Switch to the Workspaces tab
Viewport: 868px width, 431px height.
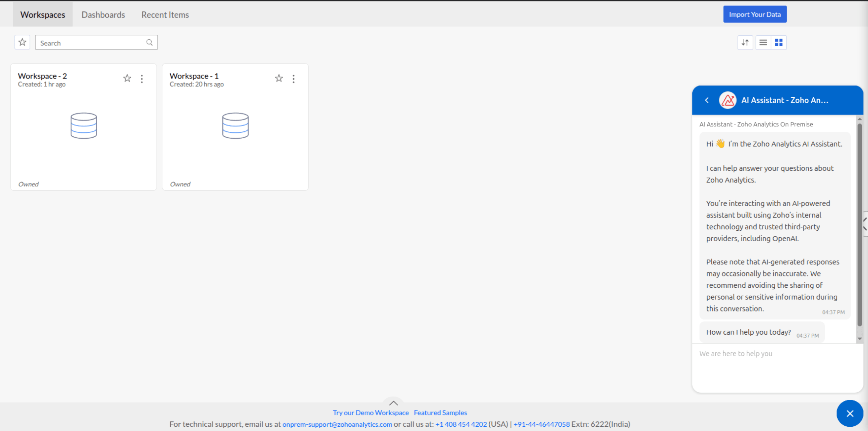coord(42,15)
